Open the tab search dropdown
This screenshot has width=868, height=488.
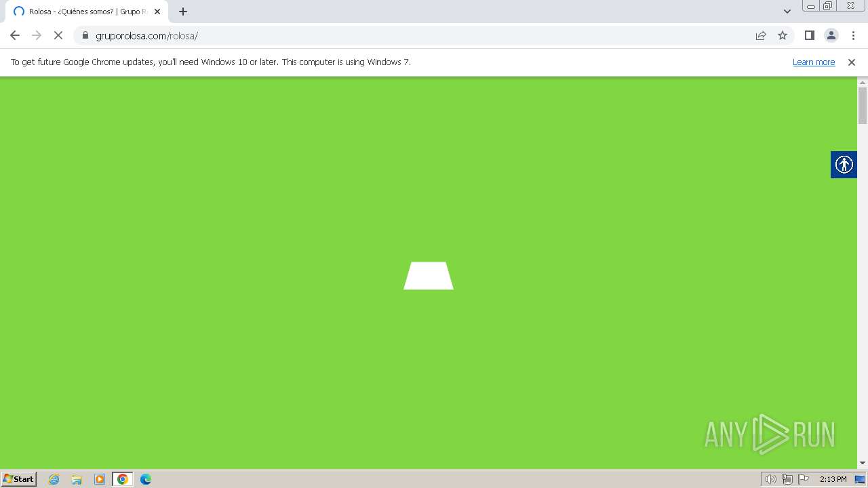(x=787, y=12)
